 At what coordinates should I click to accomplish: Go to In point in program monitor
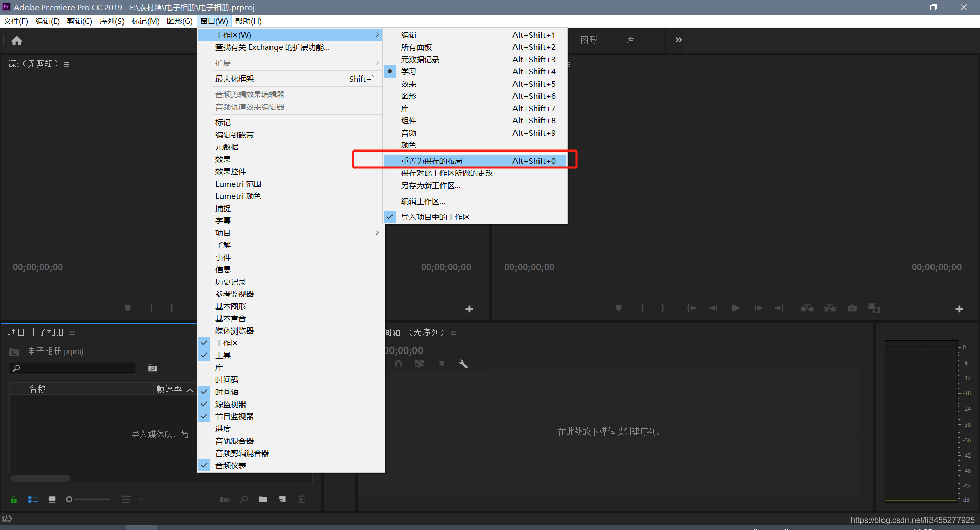[691, 308]
